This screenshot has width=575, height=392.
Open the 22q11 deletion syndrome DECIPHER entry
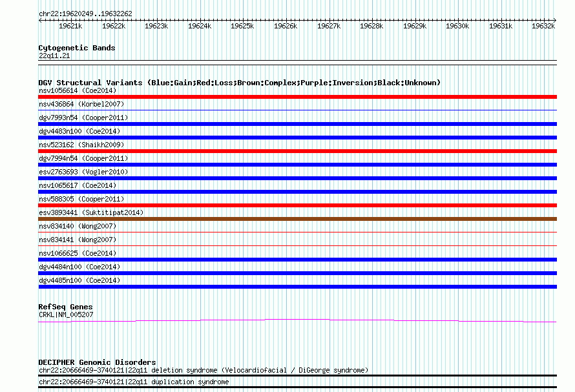[x=203, y=370]
